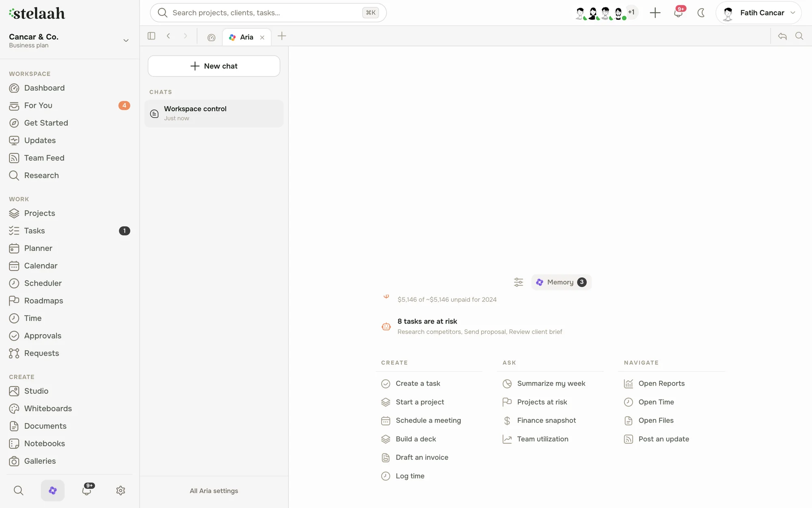Open the Dashboard page in sidebar
The height and width of the screenshot is (508, 812).
[x=69, y=88]
